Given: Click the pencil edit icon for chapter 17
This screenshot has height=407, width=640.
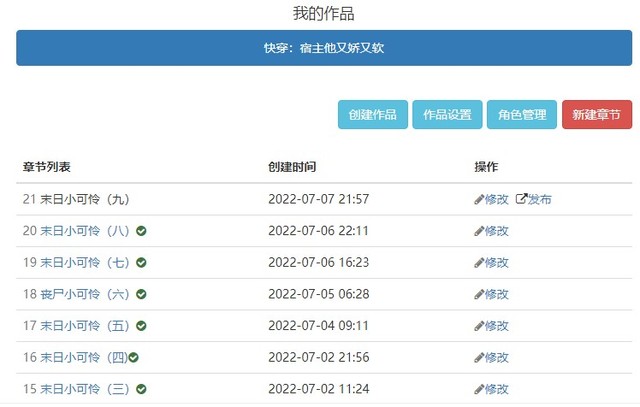Looking at the screenshot, I should click(x=479, y=327).
